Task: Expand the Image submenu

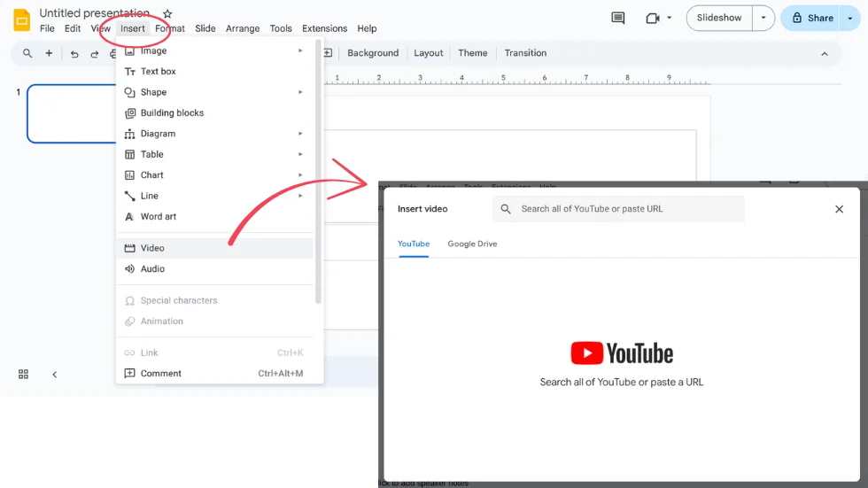Action: click(x=214, y=50)
